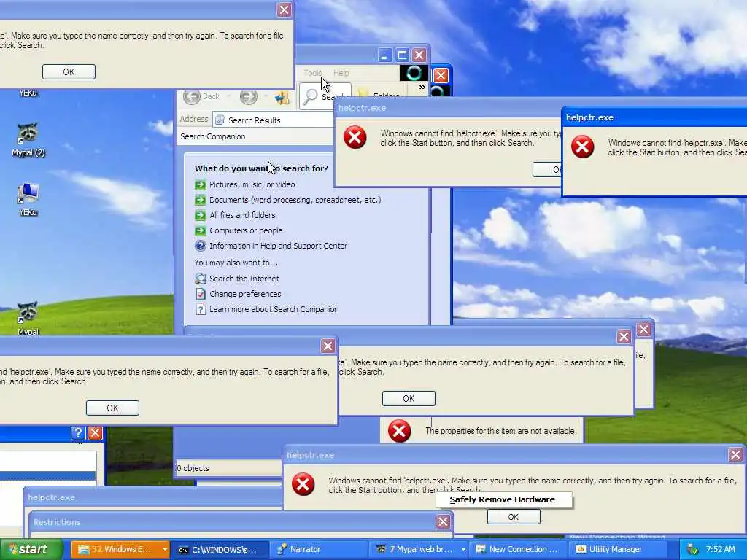
Task: Open Information in Help and Support Center link
Action: 278,246
